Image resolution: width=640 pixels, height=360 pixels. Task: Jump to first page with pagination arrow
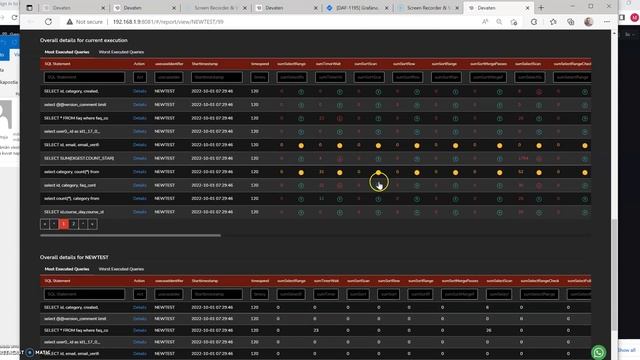click(44, 224)
